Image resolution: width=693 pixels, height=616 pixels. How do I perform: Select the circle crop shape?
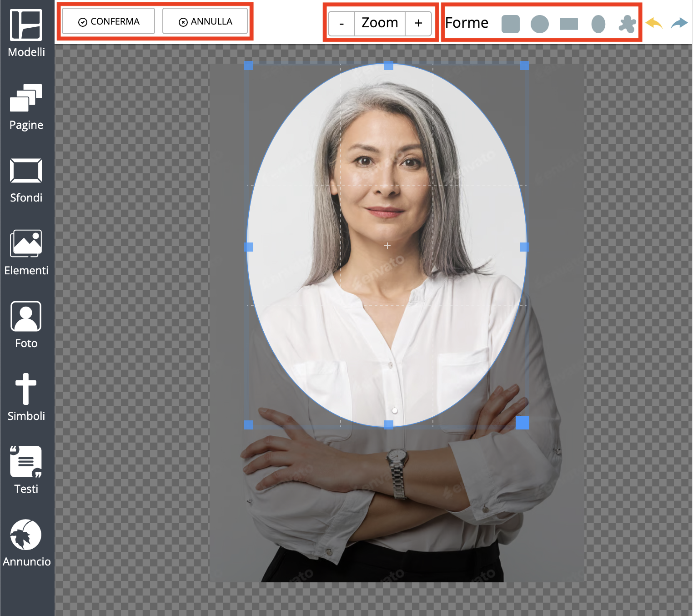[539, 24]
